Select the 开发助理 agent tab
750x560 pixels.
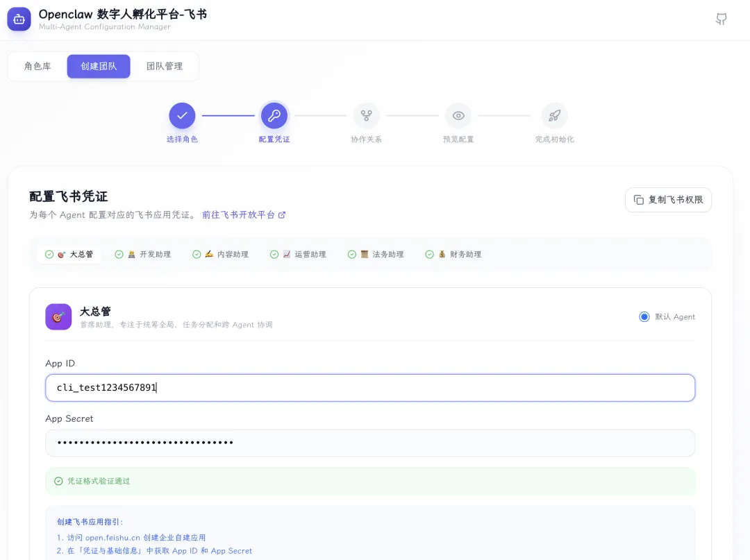click(143, 254)
